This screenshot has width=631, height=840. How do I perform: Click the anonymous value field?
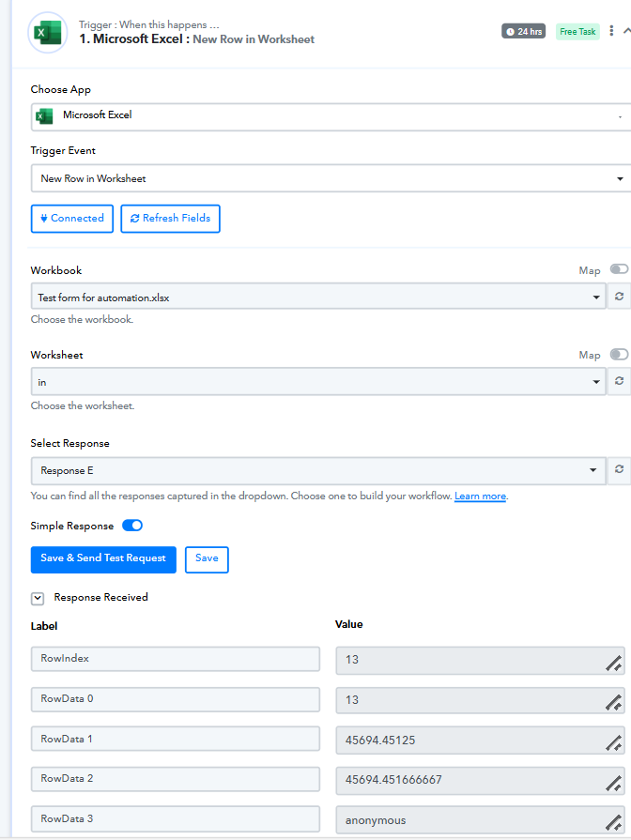pyautogui.click(x=480, y=820)
